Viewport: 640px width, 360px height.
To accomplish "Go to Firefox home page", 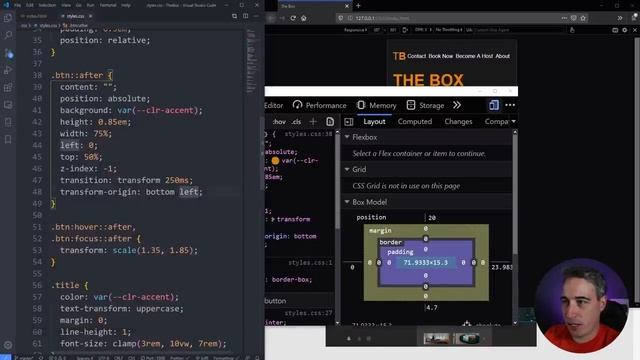I will tap(304, 18).
